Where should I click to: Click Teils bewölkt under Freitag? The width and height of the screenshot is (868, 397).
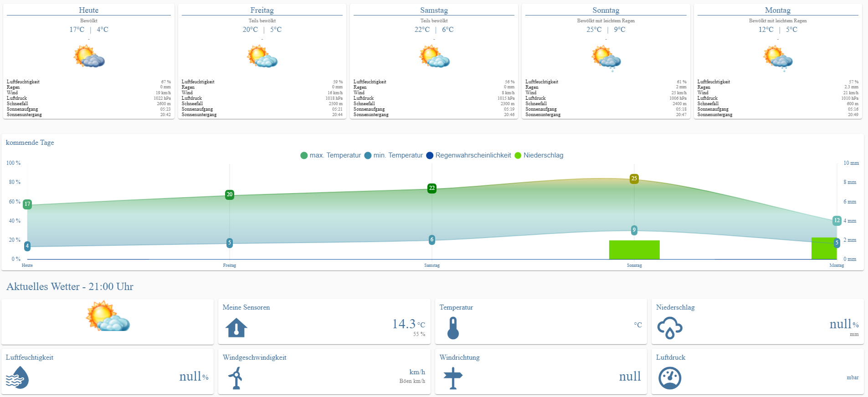(262, 20)
